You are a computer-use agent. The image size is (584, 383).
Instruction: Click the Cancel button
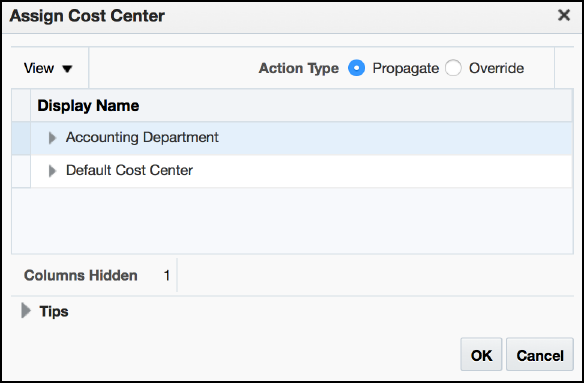tap(540, 354)
